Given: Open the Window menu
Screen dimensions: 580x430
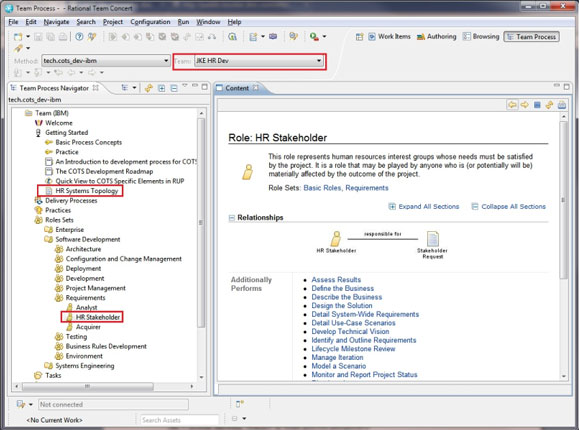Looking at the screenshot, I should [208, 22].
